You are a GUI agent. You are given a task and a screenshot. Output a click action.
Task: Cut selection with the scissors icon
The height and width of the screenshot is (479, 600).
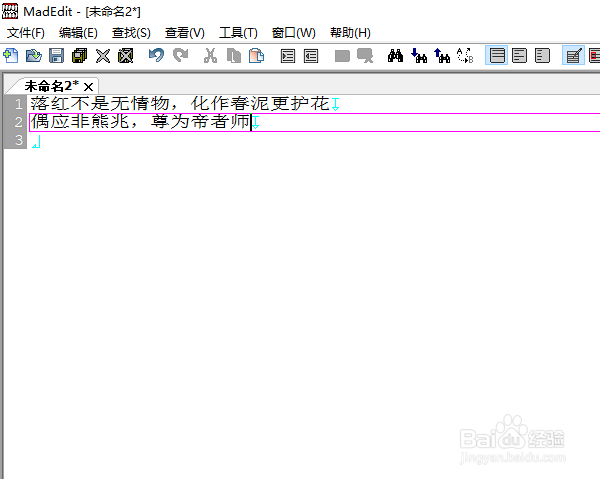pyautogui.click(x=210, y=56)
